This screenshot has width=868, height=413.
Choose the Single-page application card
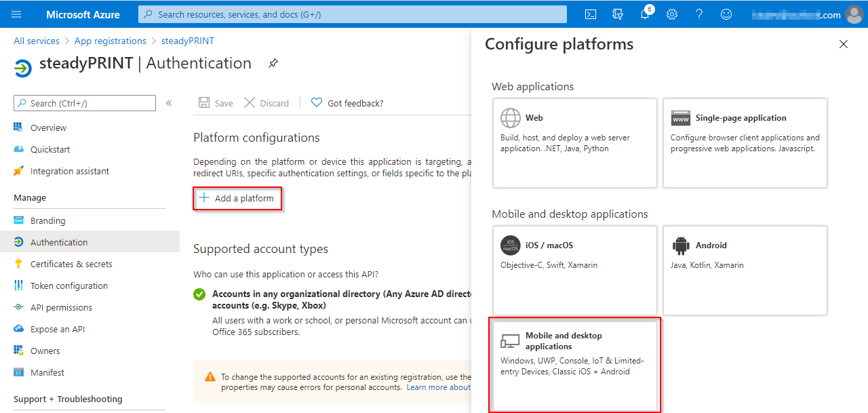click(745, 143)
